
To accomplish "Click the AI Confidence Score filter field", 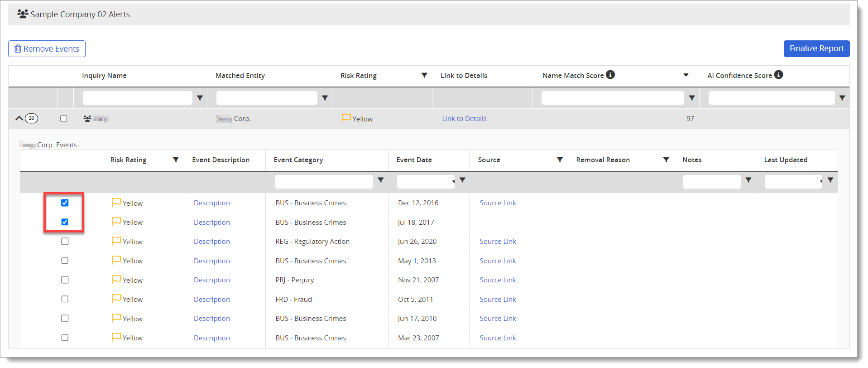I will (772, 98).
